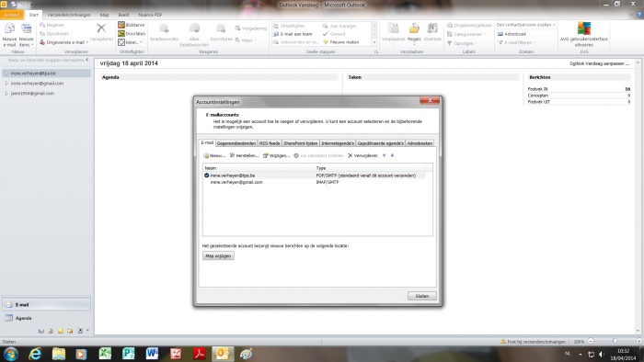Click the Outlook Help question mark icon
This screenshot has height=362, width=644.
click(639, 15)
